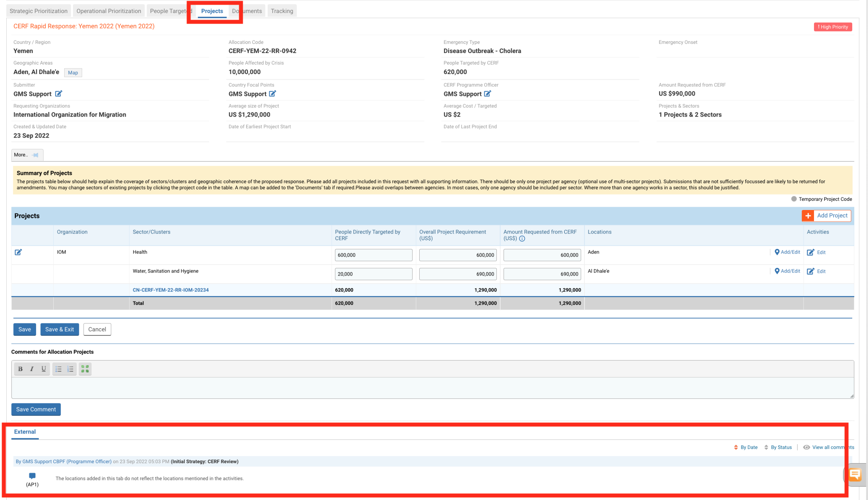This screenshot has height=500, width=868.
Task: Click Amount Requested field for Water, Sanitation row
Action: 542,274
